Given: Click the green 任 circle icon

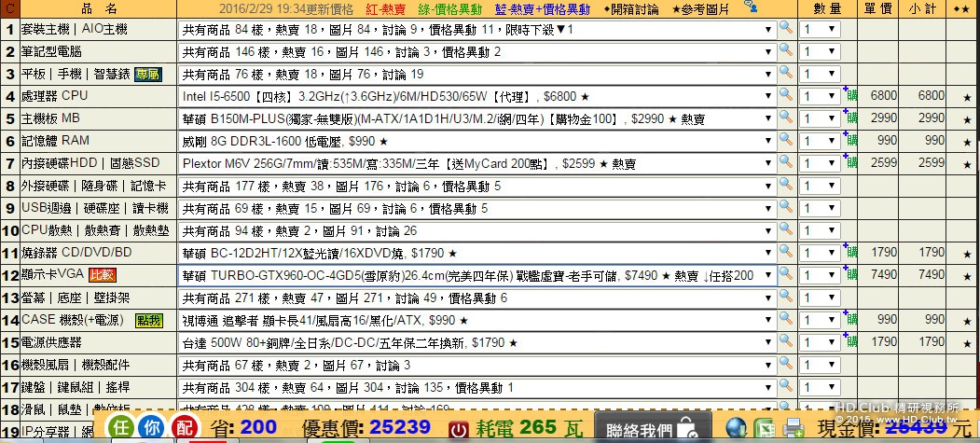Looking at the screenshot, I should pos(120,428).
